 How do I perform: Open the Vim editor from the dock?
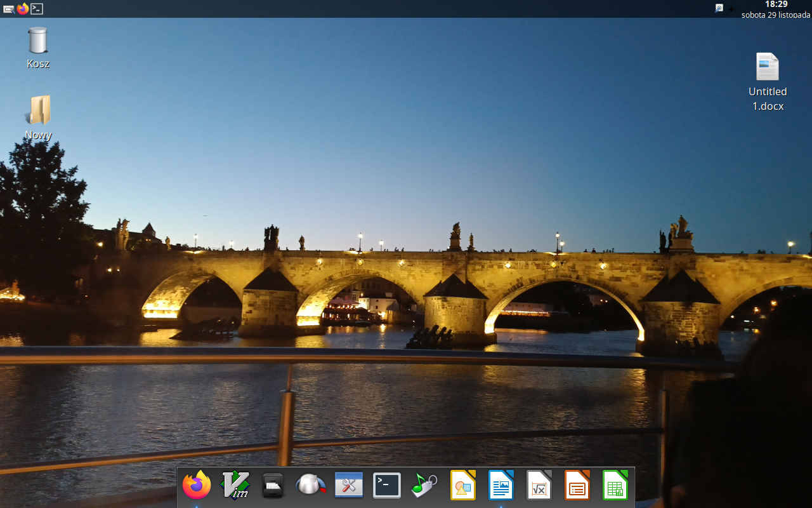click(235, 485)
